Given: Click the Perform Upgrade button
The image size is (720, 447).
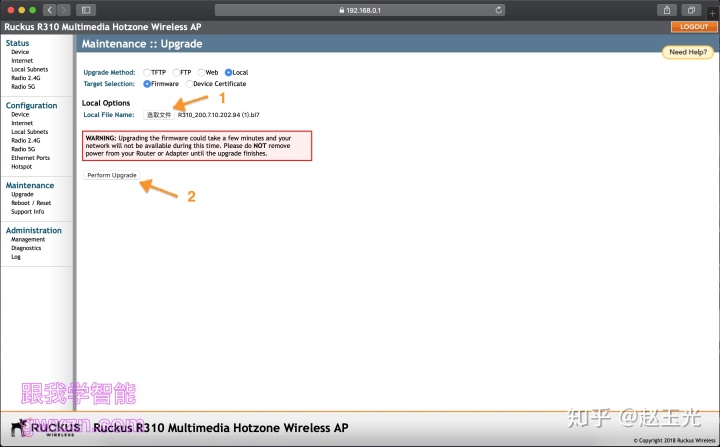Looking at the screenshot, I should point(112,175).
